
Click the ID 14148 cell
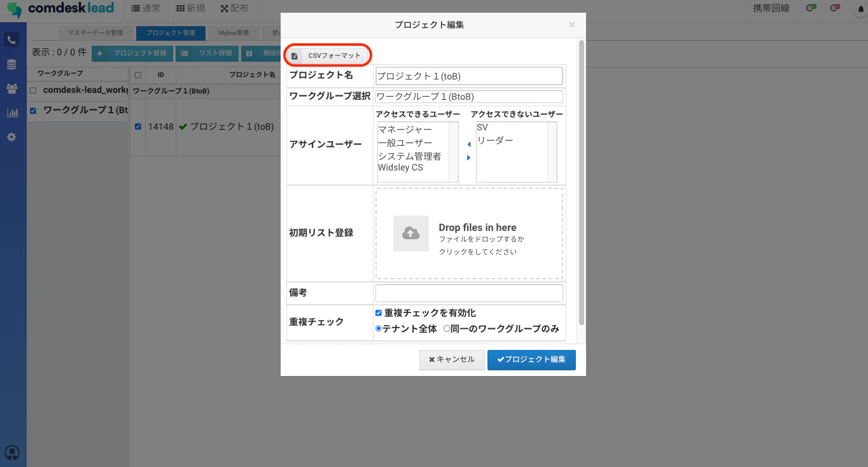[160, 127]
